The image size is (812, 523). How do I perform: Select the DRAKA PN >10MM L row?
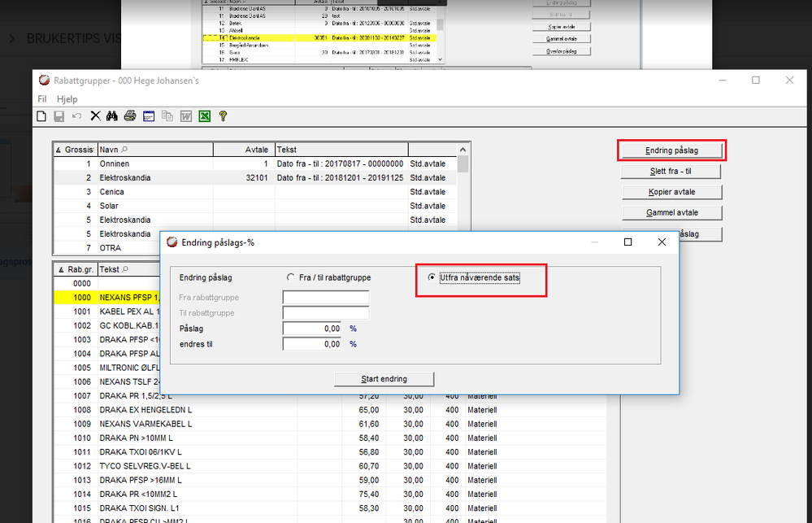coord(330,438)
